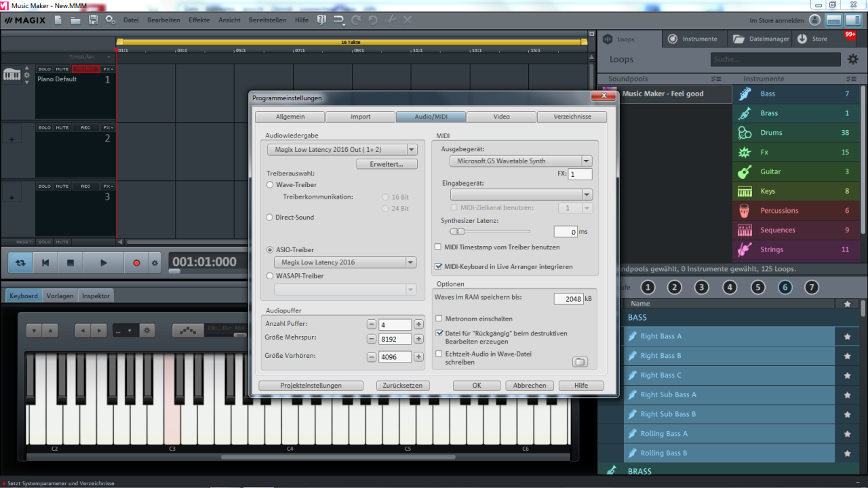Uncheck MIDI-Keyboard in Live Arranger integrieren
Image resolution: width=868 pixels, height=488 pixels.
click(438, 266)
